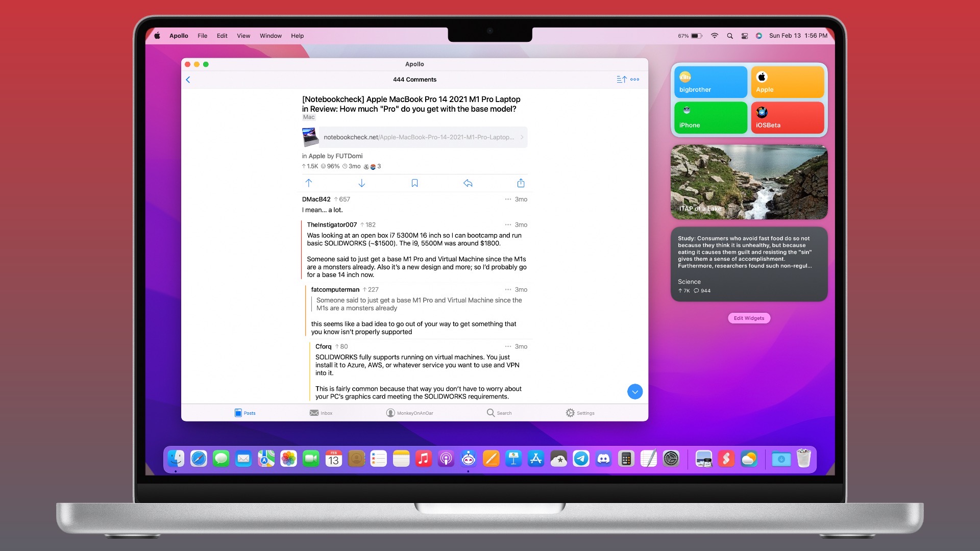Click the Apollo robot icon in Dock
The image size is (980, 551).
[469, 459]
